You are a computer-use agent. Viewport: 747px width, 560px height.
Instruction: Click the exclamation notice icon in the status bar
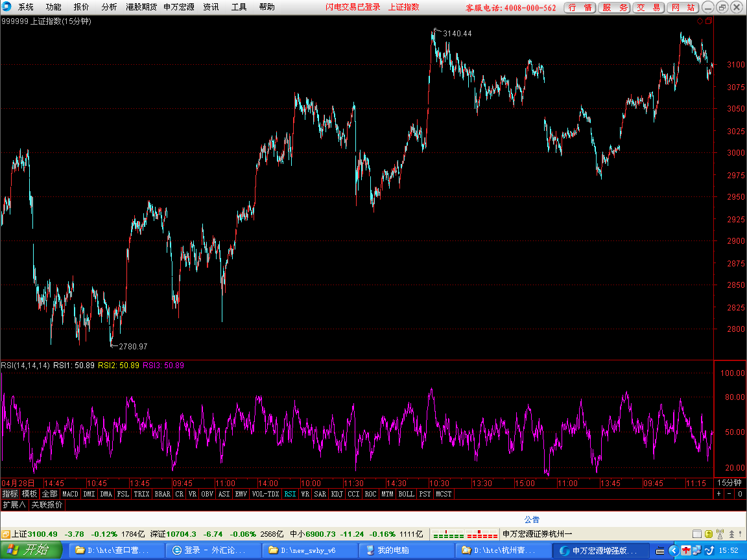[x=741, y=534]
